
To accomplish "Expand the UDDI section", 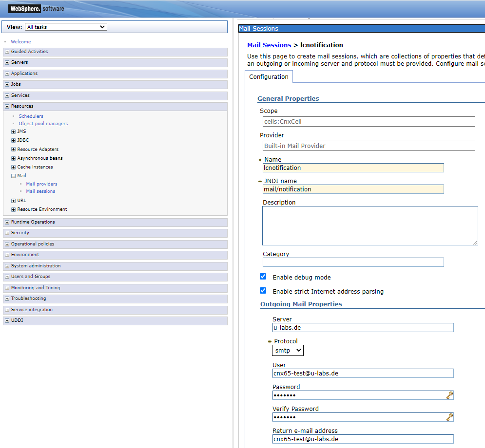I will tap(7, 321).
